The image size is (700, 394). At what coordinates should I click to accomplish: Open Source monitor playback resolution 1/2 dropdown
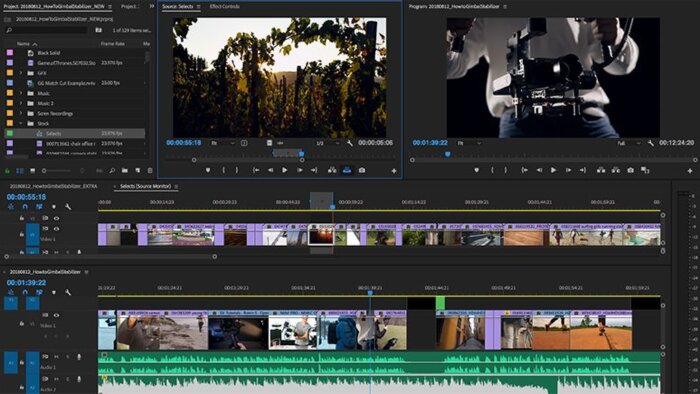(327, 143)
